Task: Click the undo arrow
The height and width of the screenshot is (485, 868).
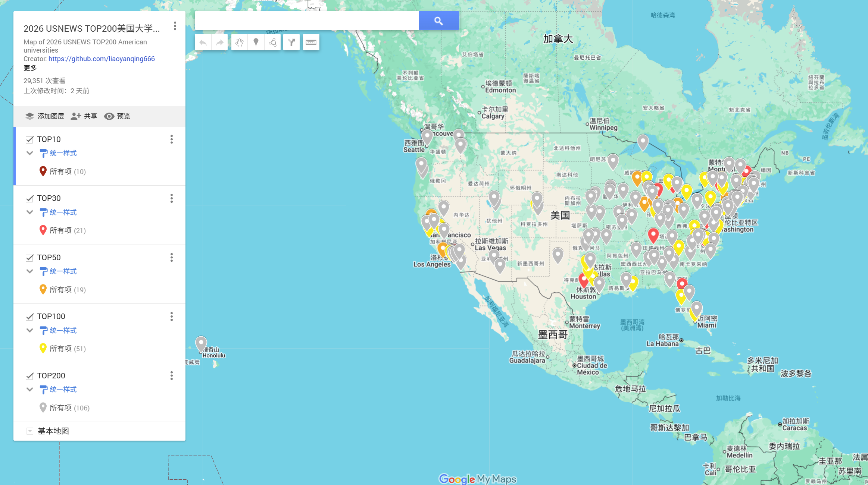Action: coord(203,42)
